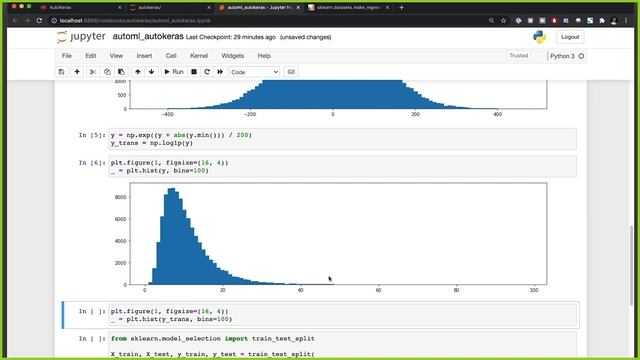Click the Python 3 kernel indicator
The height and width of the screenshot is (360, 640).
click(562, 56)
